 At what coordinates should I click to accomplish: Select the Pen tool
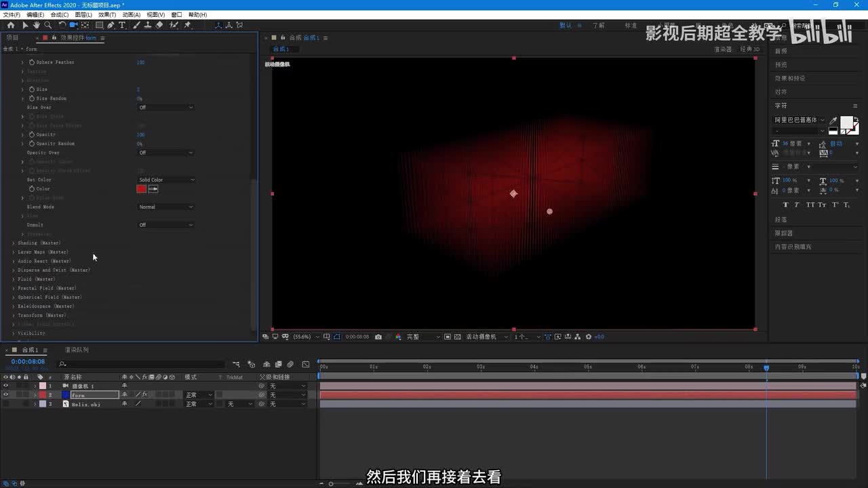tap(111, 25)
